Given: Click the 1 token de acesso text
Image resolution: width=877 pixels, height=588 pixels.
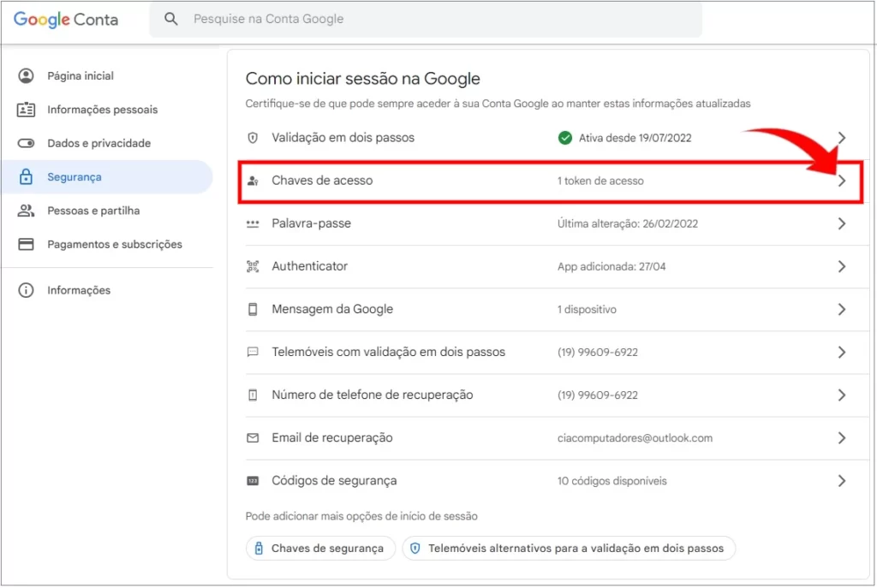Looking at the screenshot, I should tap(600, 181).
